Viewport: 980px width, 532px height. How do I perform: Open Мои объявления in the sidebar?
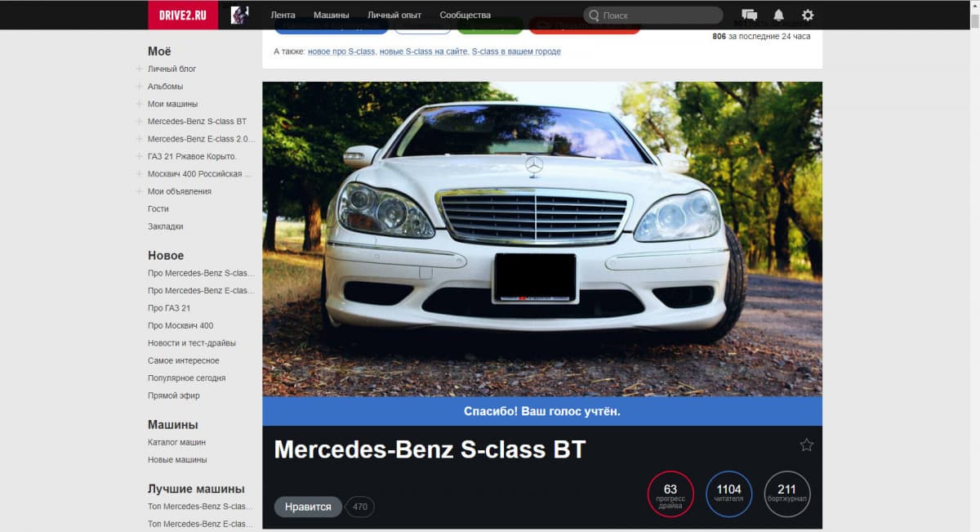click(x=180, y=191)
